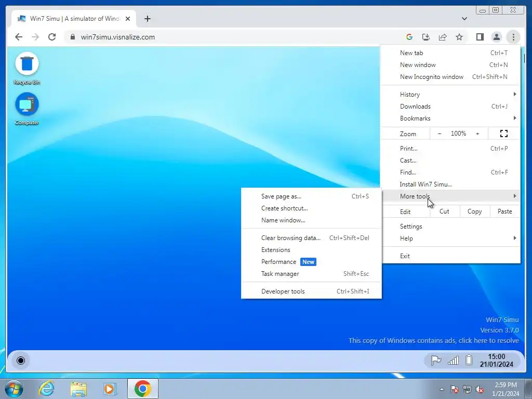Image resolution: width=532 pixels, height=399 pixels.
Task: Choose Exit from Chrome menu
Action: pos(450,256)
